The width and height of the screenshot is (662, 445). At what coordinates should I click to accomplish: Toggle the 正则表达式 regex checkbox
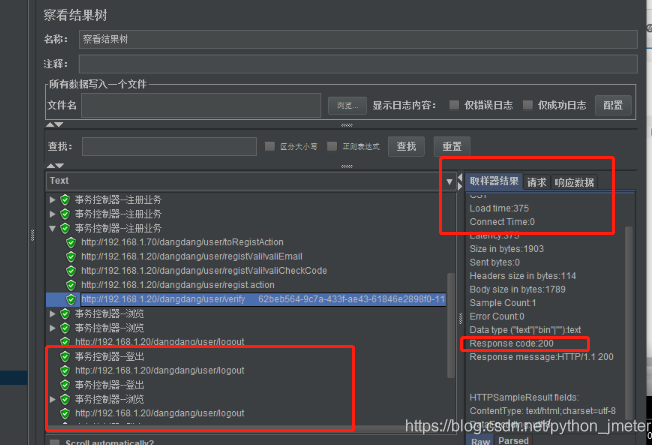click(332, 146)
